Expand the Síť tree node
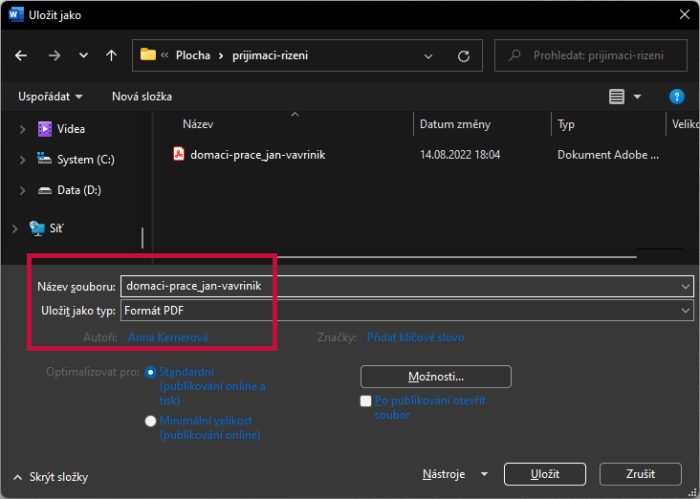 (x=15, y=229)
